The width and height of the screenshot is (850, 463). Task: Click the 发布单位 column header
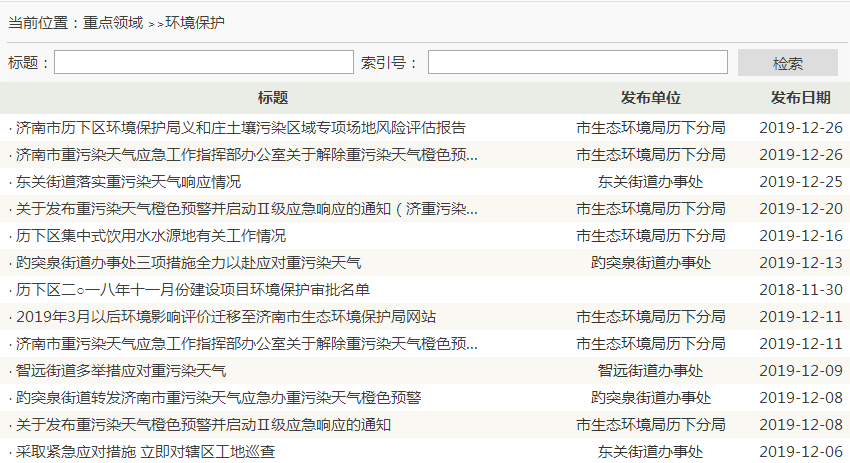(651, 98)
